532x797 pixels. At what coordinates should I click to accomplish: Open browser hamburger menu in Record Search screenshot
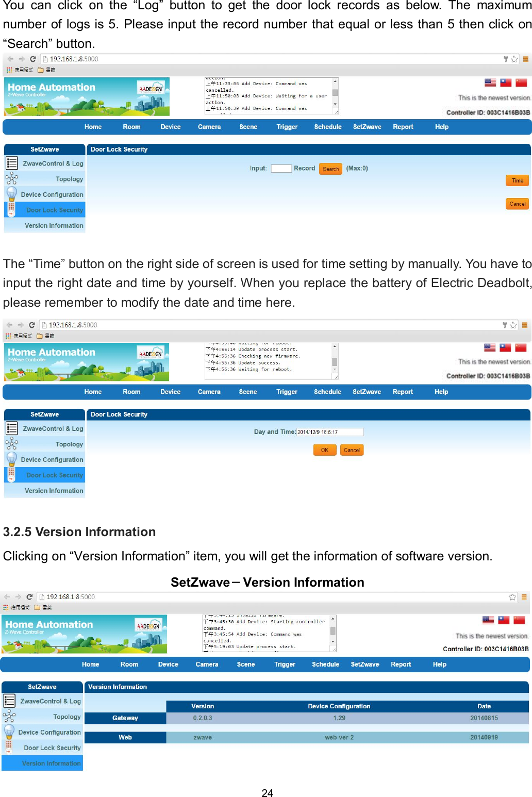tap(526, 59)
